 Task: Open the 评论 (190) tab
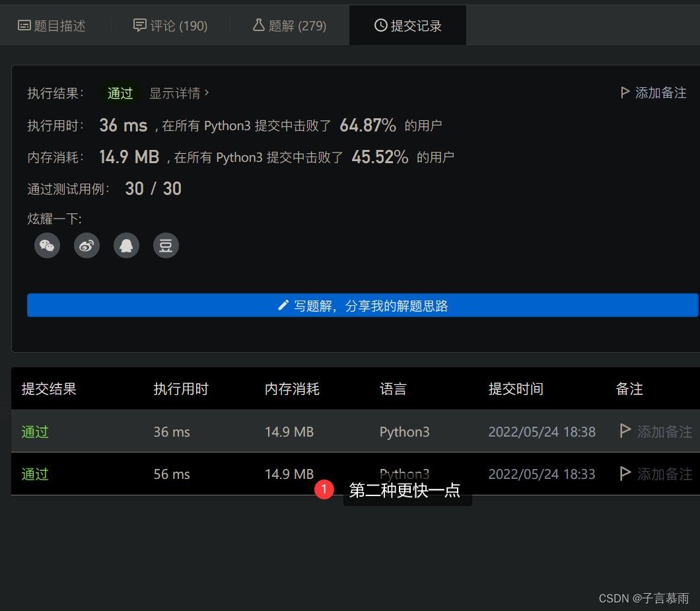[x=170, y=26]
